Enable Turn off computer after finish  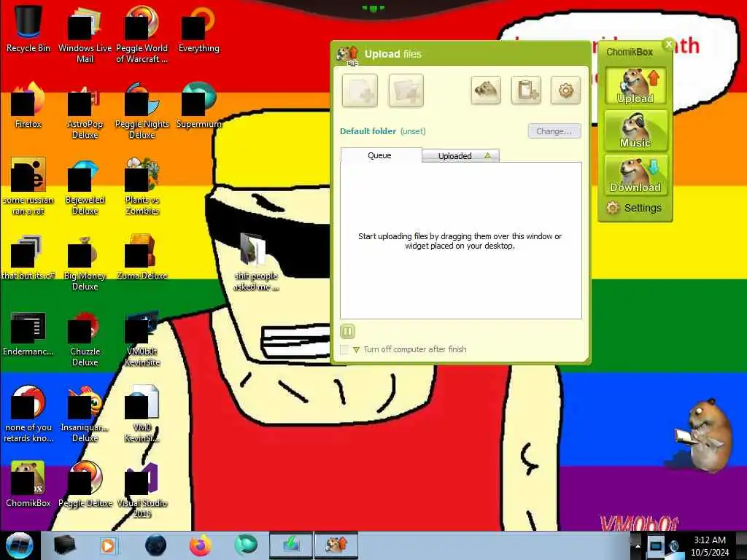(344, 349)
